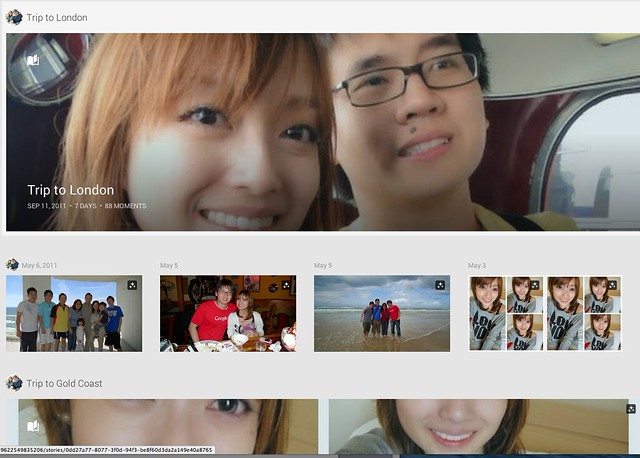
Task: Open the second May 5 date label above beach photo
Action: tap(323, 265)
